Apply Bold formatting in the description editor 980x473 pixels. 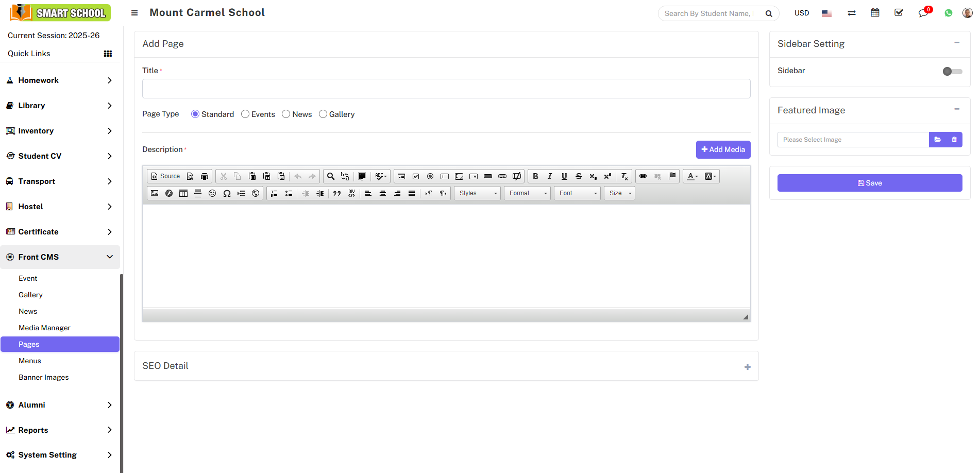[x=535, y=176]
